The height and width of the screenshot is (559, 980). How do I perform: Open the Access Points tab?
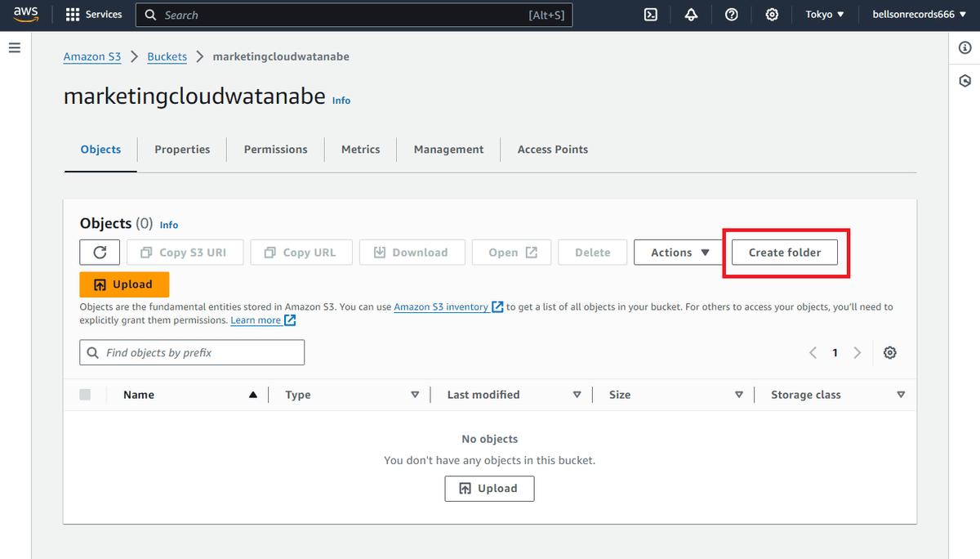(553, 150)
